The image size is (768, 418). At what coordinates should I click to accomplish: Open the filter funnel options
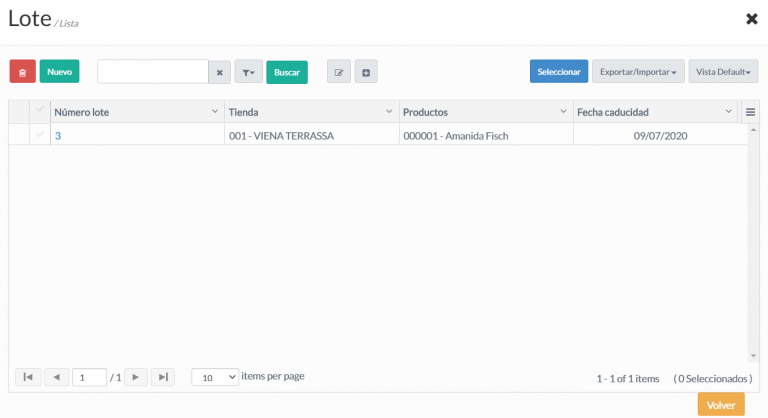248,72
